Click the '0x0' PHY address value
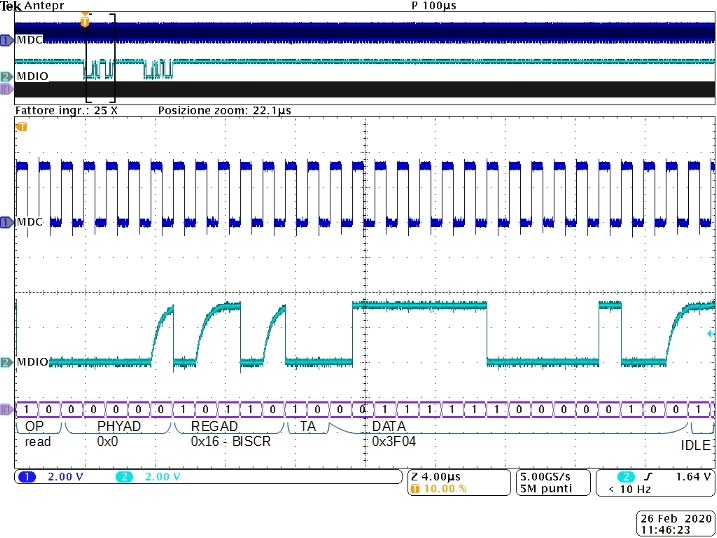Viewport: 717px width, 538px height. tap(107, 442)
